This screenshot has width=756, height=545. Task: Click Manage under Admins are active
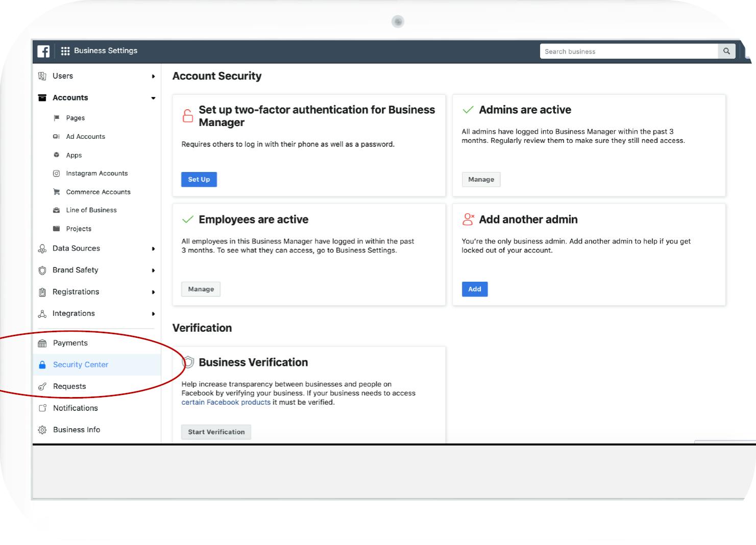tap(481, 180)
